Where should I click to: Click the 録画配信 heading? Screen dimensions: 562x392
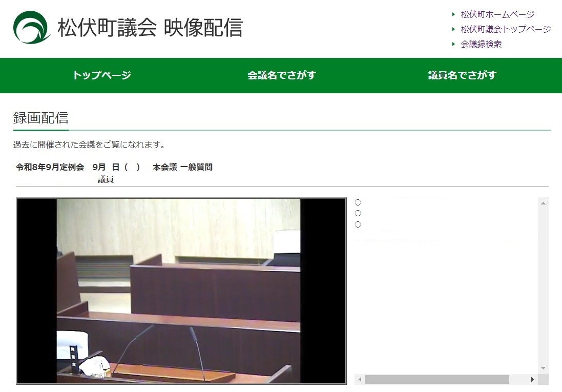point(40,118)
